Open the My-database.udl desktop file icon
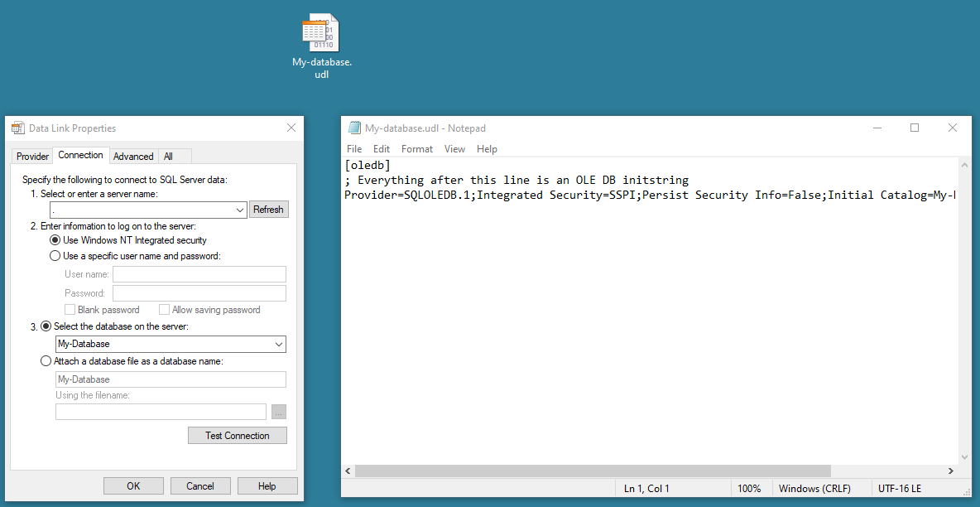The width and height of the screenshot is (980, 507). tap(320, 33)
